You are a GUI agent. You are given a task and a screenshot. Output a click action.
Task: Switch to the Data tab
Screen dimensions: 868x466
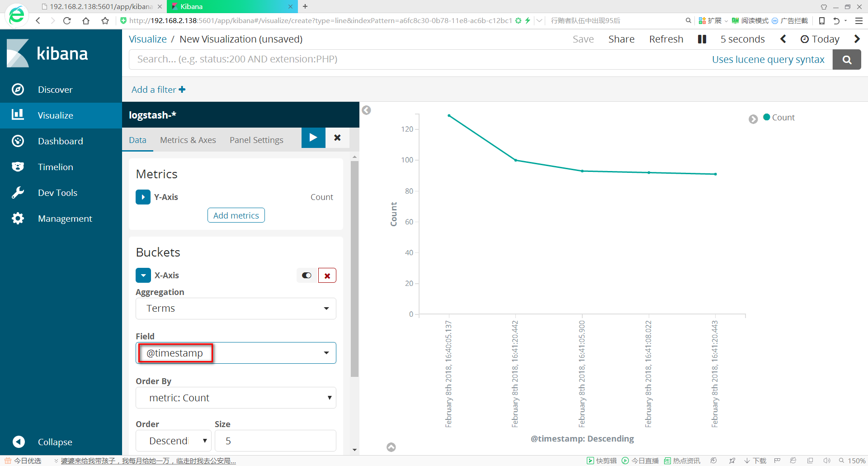tap(137, 140)
